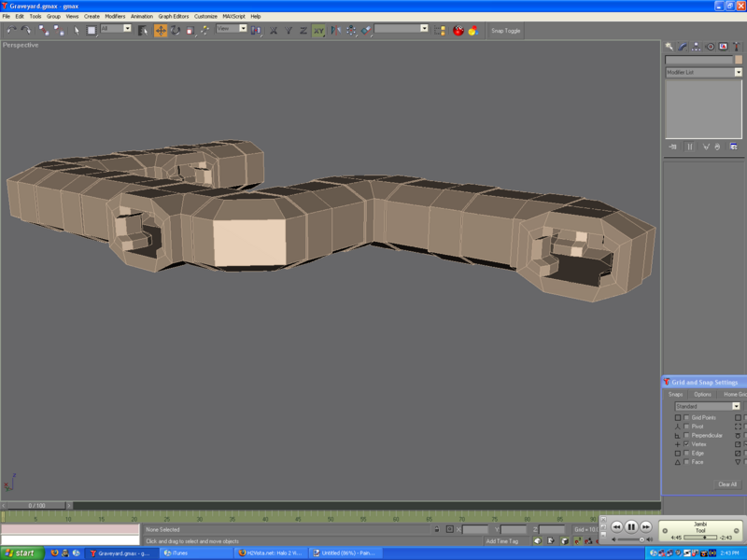Restrict movement to the Y axis
The height and width of the screenshot is (560, 747).
point(289,31)
